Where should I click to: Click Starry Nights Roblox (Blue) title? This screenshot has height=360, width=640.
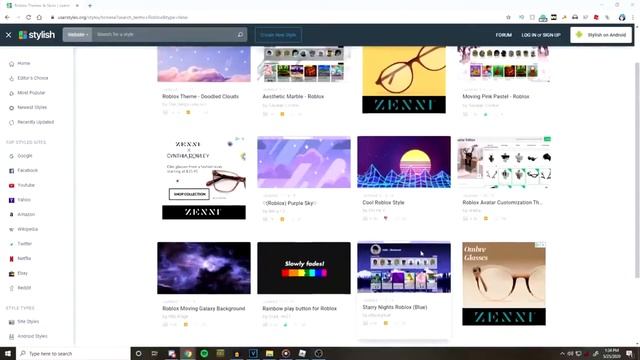click(x=395, y=307)
